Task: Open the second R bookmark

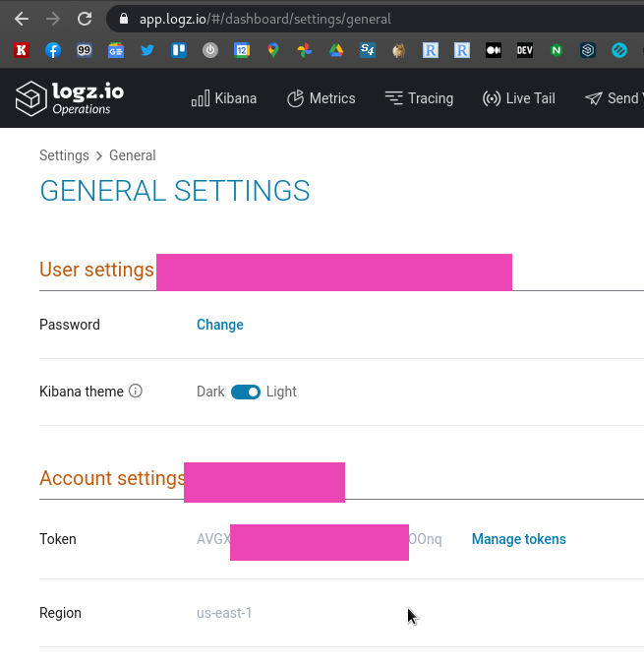Action: click(461, 50)
